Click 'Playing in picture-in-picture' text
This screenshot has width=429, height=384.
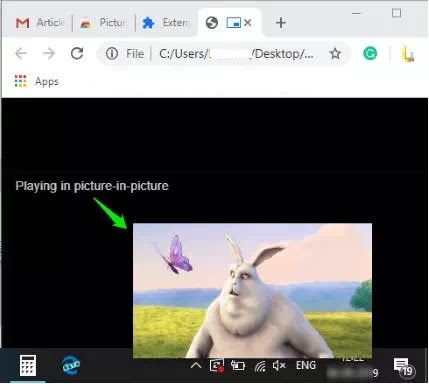click(x=92, y=186)
